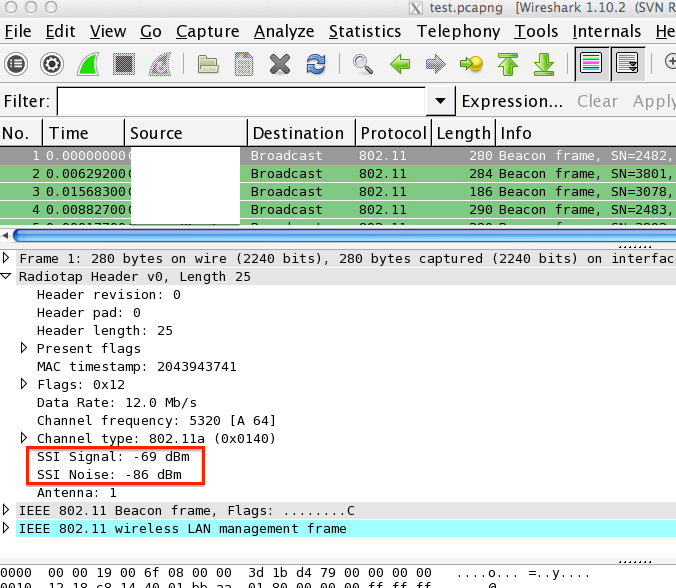Open filter history dropdown arrow
The height and width of the screenshot is (588, 676).
pos(440,101)
